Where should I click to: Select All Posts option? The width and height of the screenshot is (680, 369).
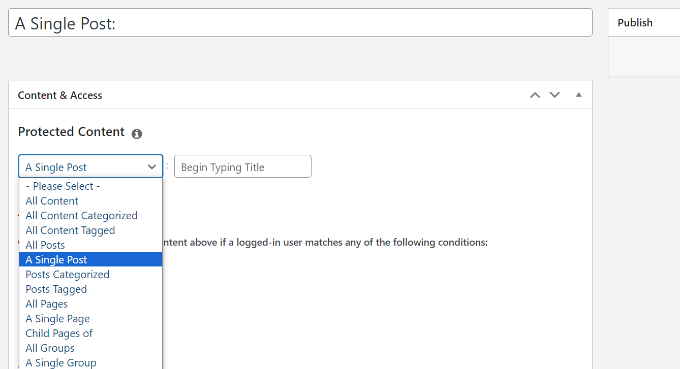pyautogui.click(x=91, y=245)
